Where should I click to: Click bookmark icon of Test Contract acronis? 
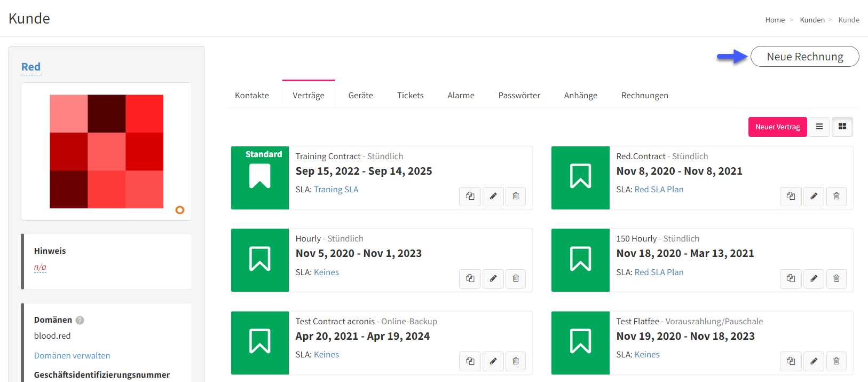(x=260, y=341)
